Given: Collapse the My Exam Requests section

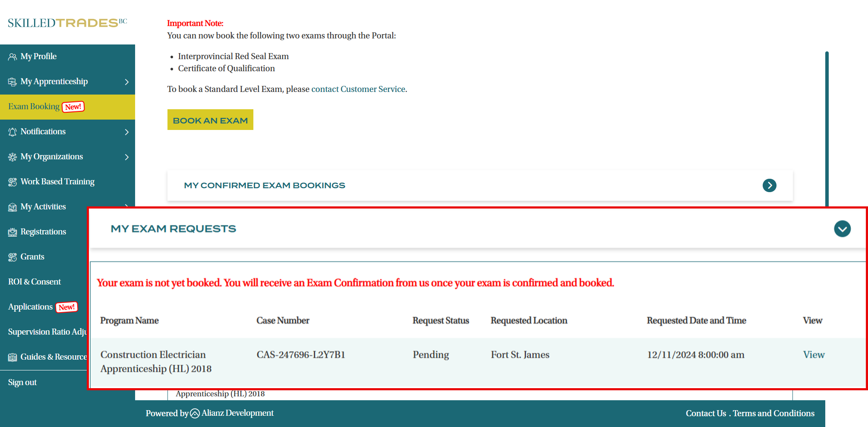Looking at the screenshot, I should tap(842, 229).
